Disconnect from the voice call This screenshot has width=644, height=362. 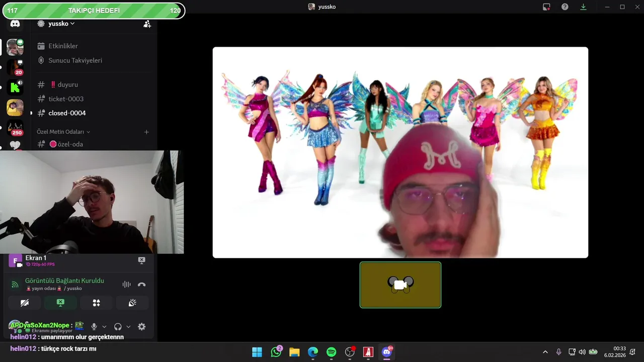[x=141, y=284]
